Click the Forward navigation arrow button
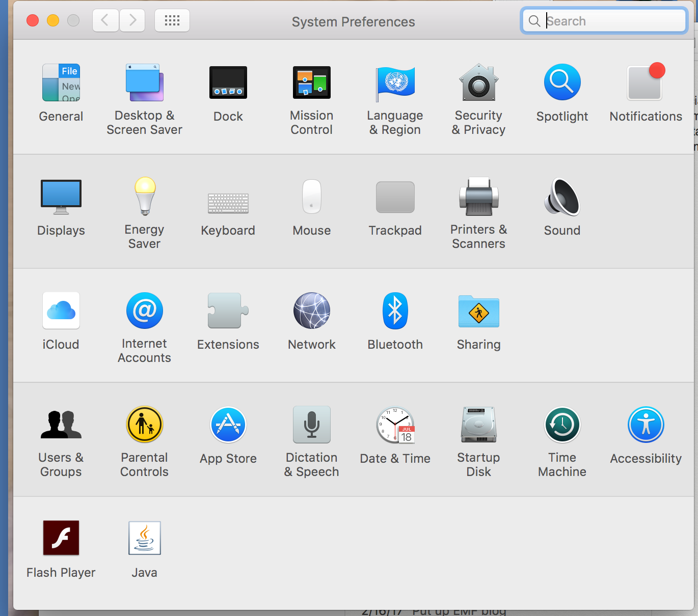The height and width of the screenshot is (616, 698). pyautogui.click(x=132, y=20)
